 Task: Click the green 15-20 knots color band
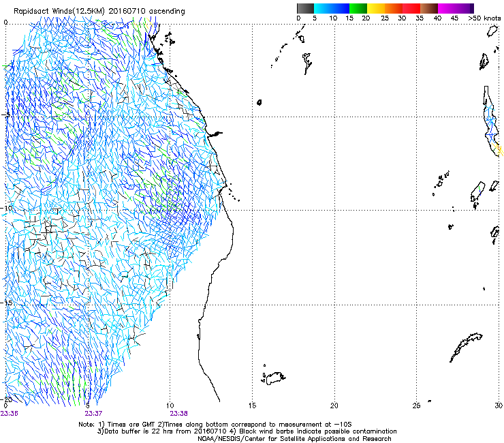(x=358, y=8)
